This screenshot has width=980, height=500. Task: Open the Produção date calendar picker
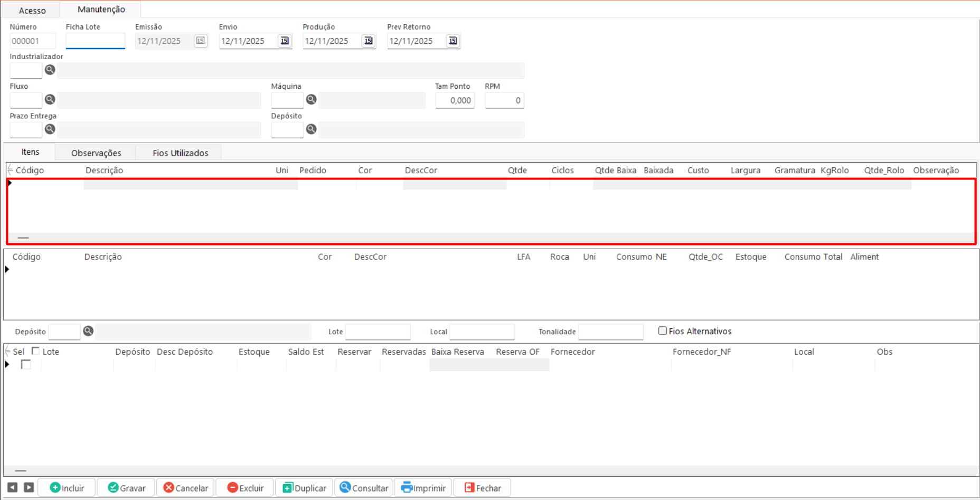pos(369,41)
